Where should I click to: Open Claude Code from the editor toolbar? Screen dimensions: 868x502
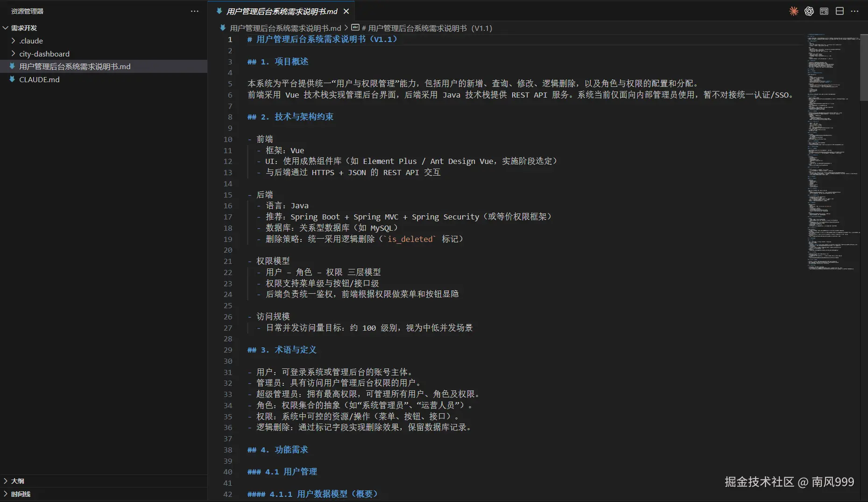(793, 11)
